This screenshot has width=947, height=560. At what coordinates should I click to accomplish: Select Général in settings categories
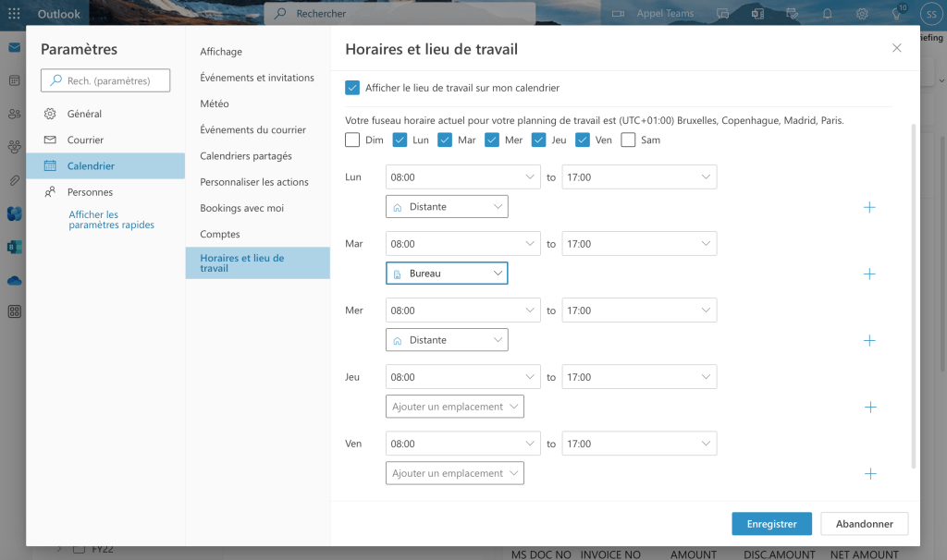84,114
